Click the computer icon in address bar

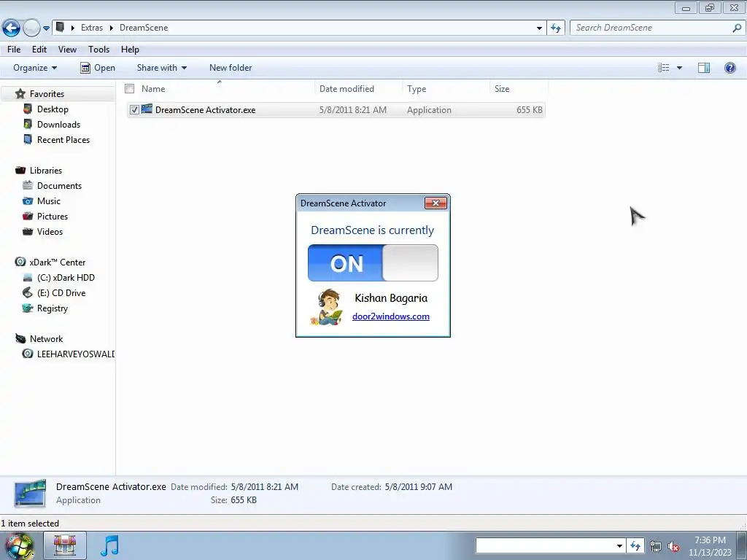pos(60,27)
